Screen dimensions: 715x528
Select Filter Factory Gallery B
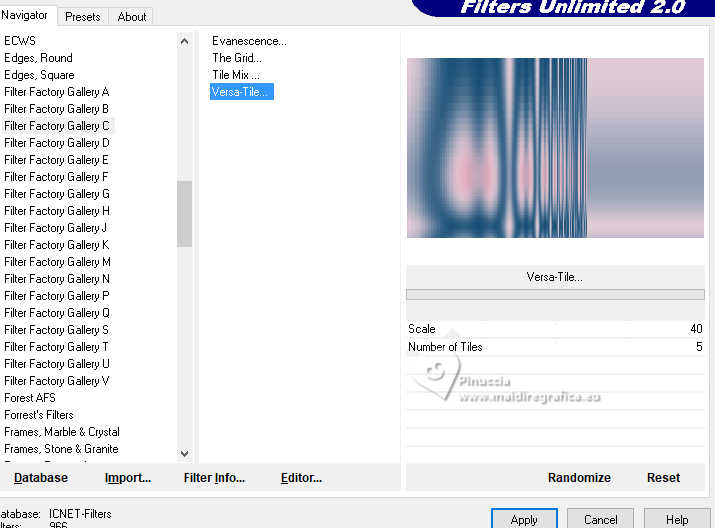[x=57, y=109]
